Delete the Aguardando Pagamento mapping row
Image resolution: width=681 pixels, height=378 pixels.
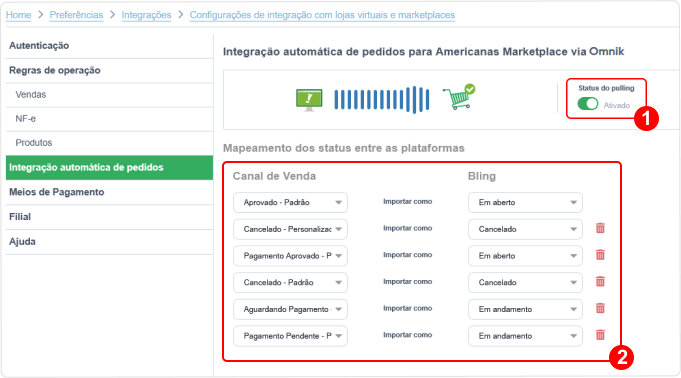[600, 308]
